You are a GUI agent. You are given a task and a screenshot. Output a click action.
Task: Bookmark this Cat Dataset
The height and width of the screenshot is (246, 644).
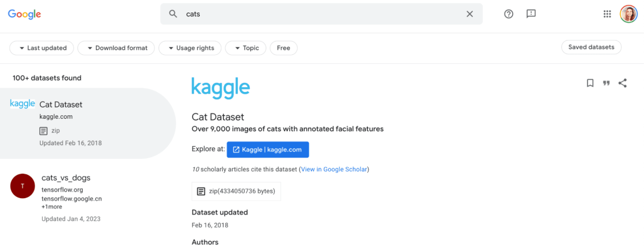(590, 84)
